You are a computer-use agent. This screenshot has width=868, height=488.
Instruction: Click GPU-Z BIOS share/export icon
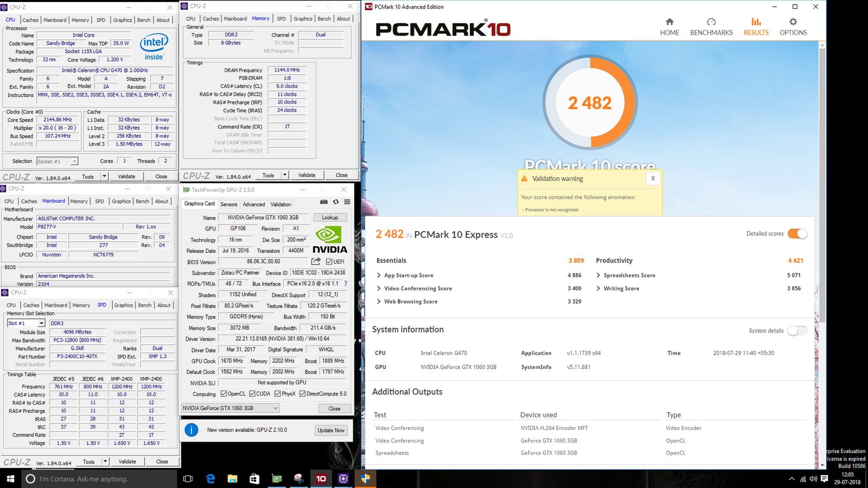click(x=316, y=261)
